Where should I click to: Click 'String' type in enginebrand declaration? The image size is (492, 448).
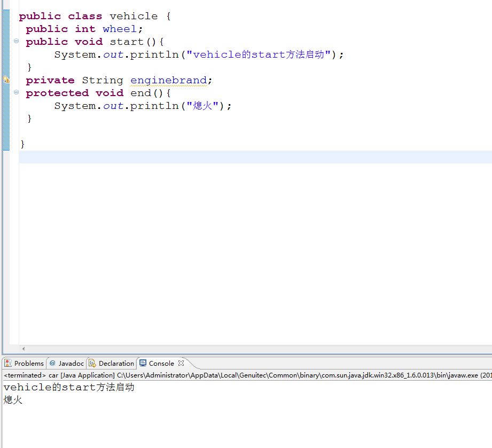(x=103, y=80)
